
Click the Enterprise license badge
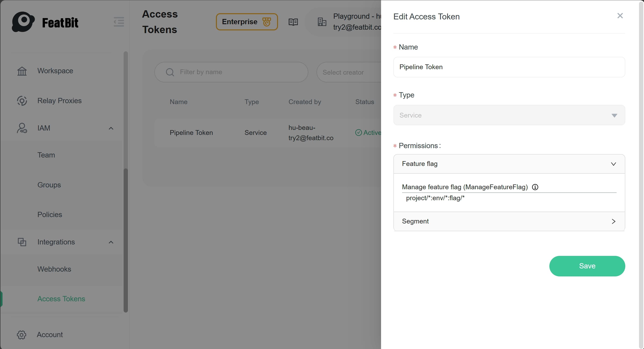coord(247,22)
